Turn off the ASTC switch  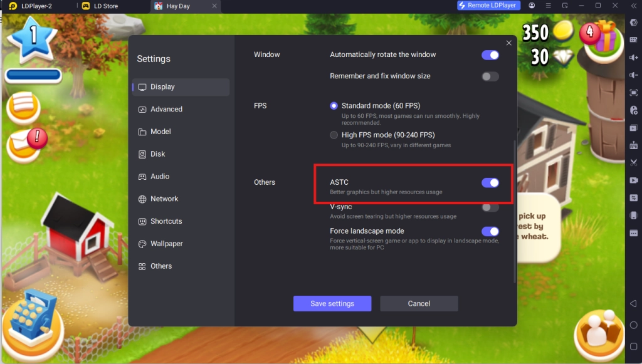pos(490,183)
